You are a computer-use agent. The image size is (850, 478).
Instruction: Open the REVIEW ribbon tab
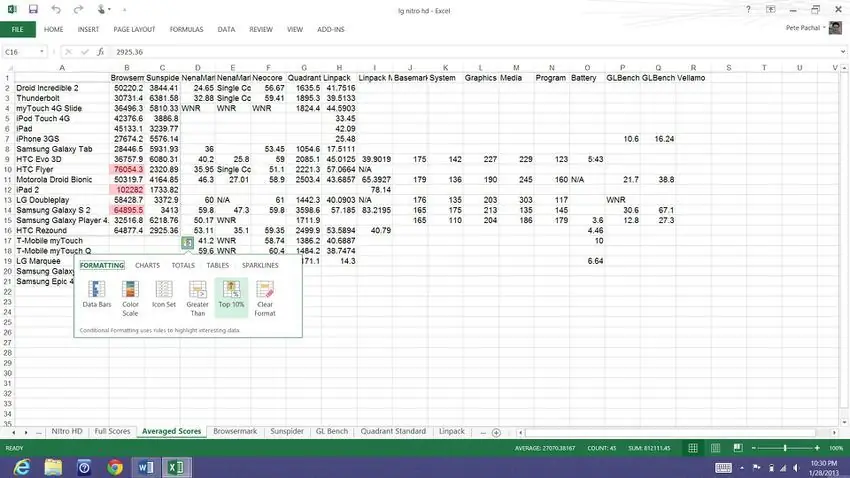pos(261,29)
